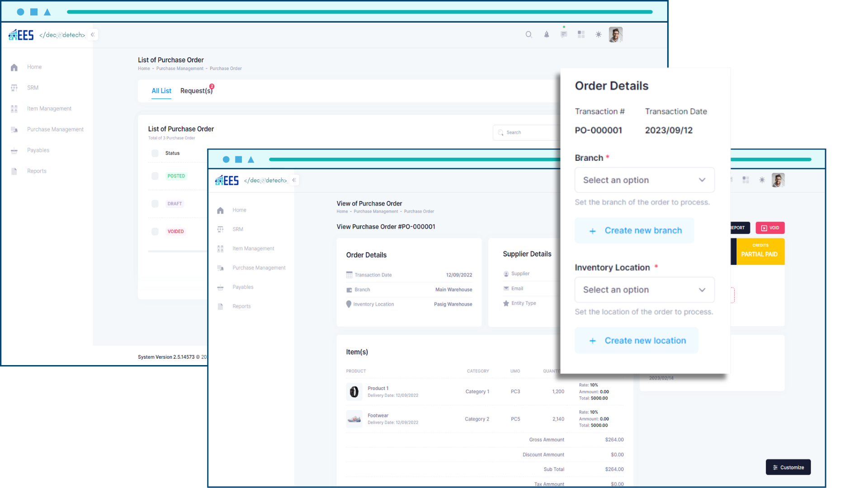The height and width of the screenshot is (488, 868).
Task: Click the Home sidebar navigation icon
Action: 14,67
